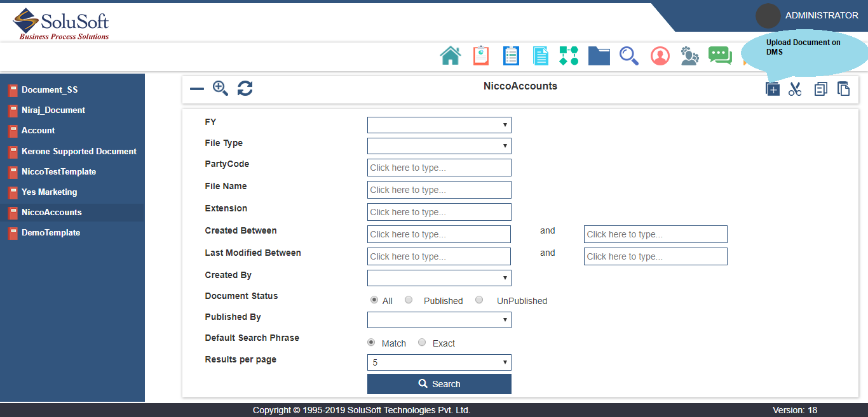868x417 pixels.
Task: Click the paste clipboard icon
Action: tap(843, 89)
